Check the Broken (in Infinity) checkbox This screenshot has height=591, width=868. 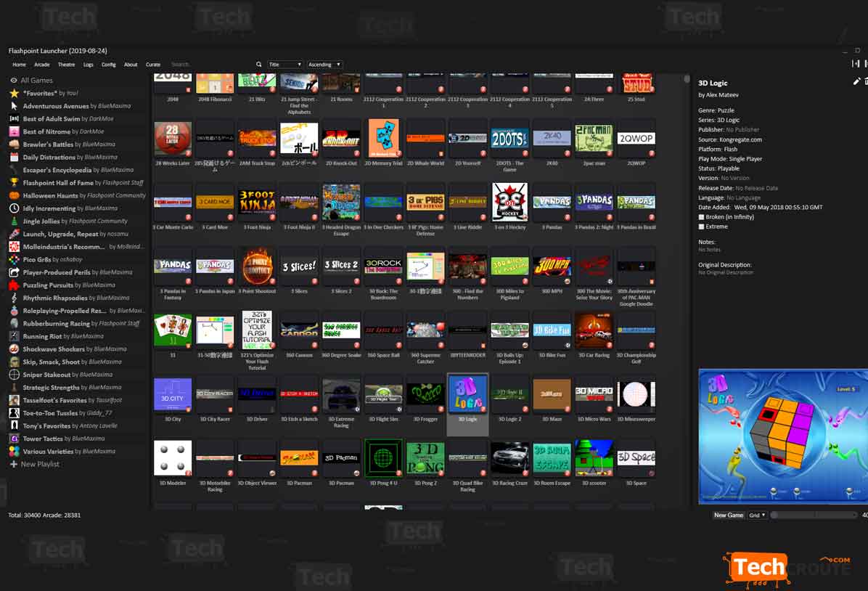pos(701,217)
